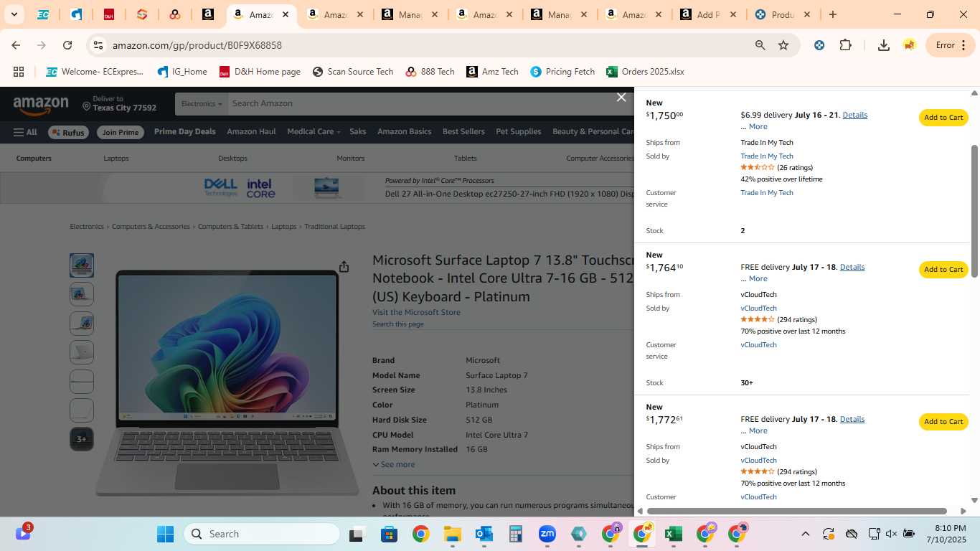Click the (294 ratings) text of $1,764.10 offer
980x551 pixels.
[x=797, y=320]
